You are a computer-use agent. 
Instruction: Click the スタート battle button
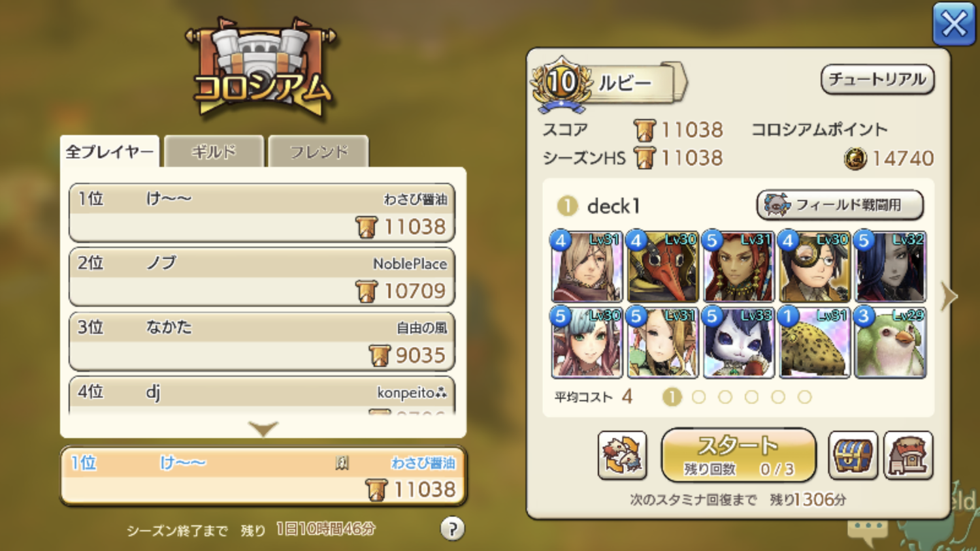click(x=738, y=455)
